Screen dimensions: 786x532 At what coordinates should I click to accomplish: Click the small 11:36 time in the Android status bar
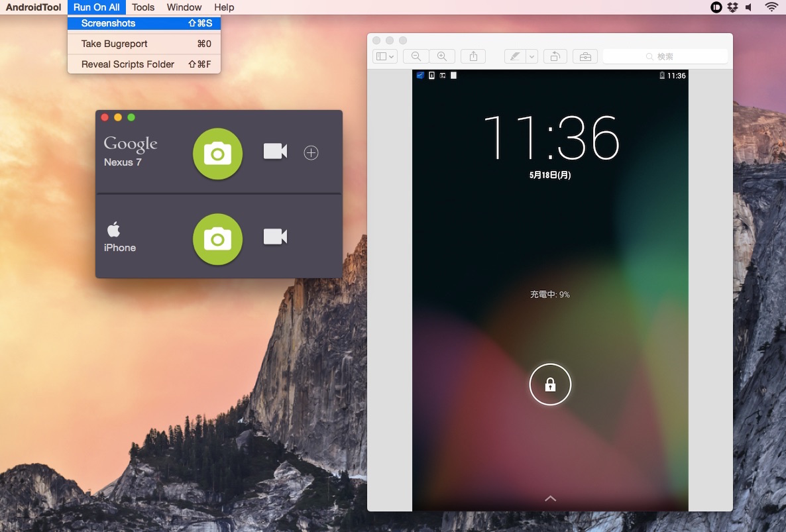tap(676, 76)
